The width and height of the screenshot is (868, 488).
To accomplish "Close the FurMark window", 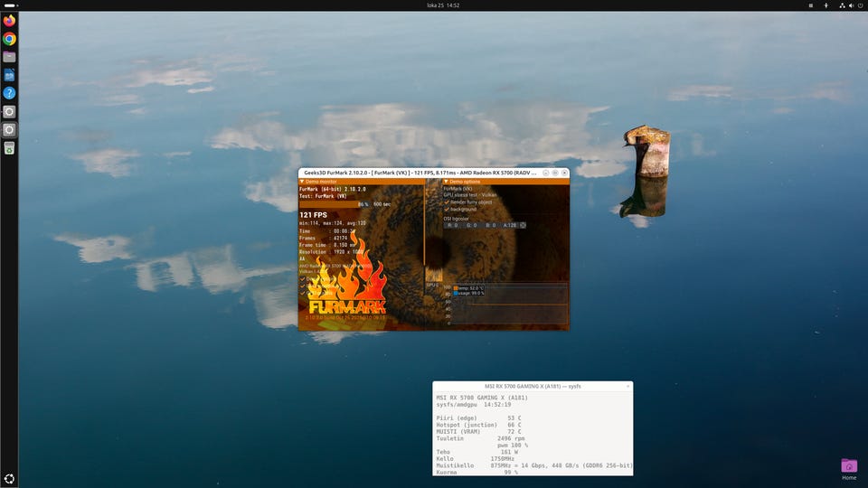I will point(564,173).
